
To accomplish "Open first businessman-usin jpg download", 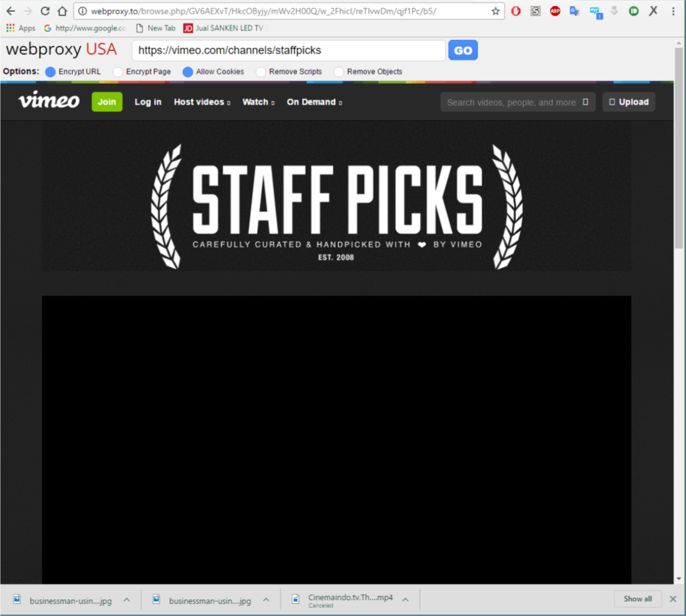I will 62,600.
